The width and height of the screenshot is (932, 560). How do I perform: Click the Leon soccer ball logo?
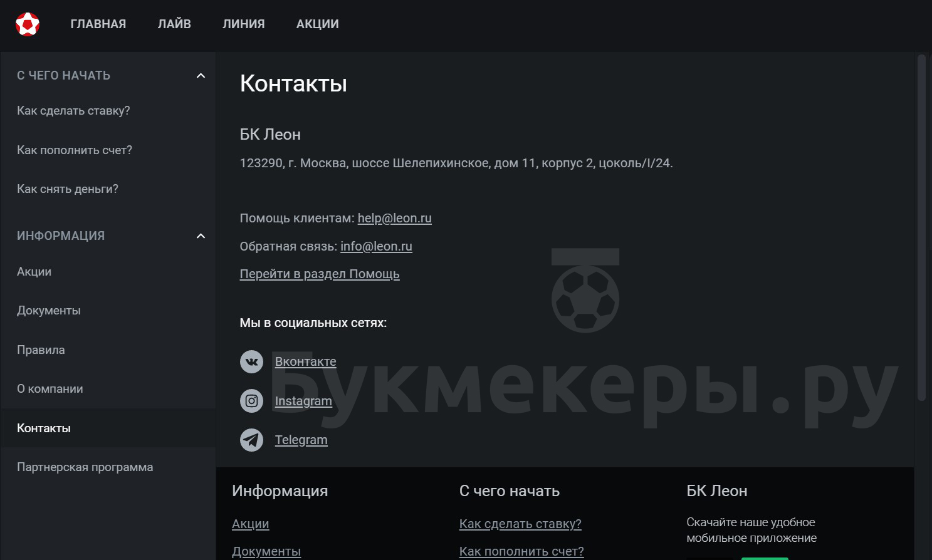point(28,24)
